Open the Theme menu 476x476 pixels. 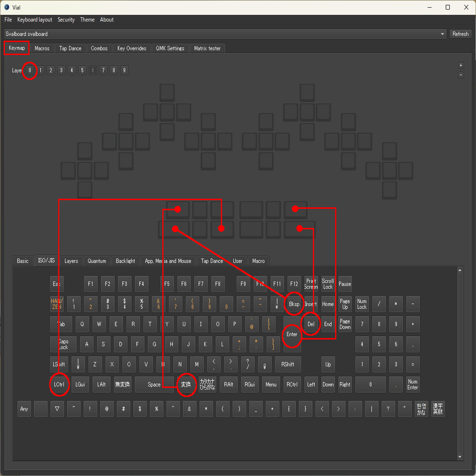[x=87, y=20]
